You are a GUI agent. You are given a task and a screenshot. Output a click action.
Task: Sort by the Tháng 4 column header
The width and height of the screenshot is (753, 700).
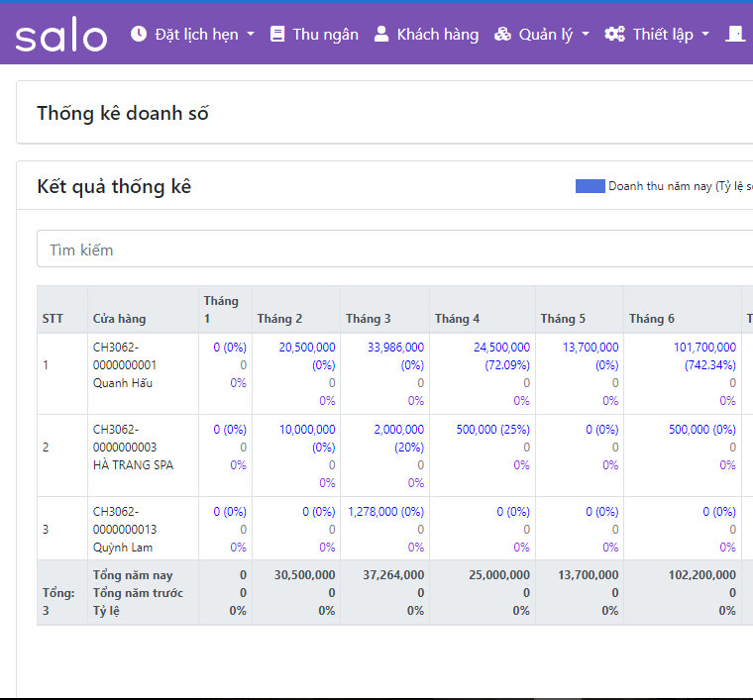pyautogui.click(x=457, y=319)
